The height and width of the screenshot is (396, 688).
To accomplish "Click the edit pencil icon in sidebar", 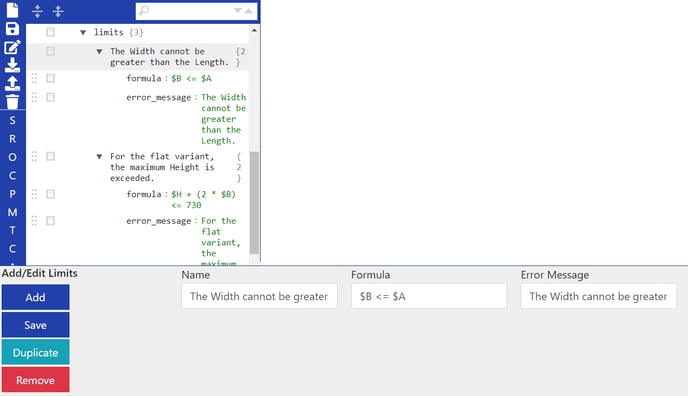I will click(x=12, y=47).
